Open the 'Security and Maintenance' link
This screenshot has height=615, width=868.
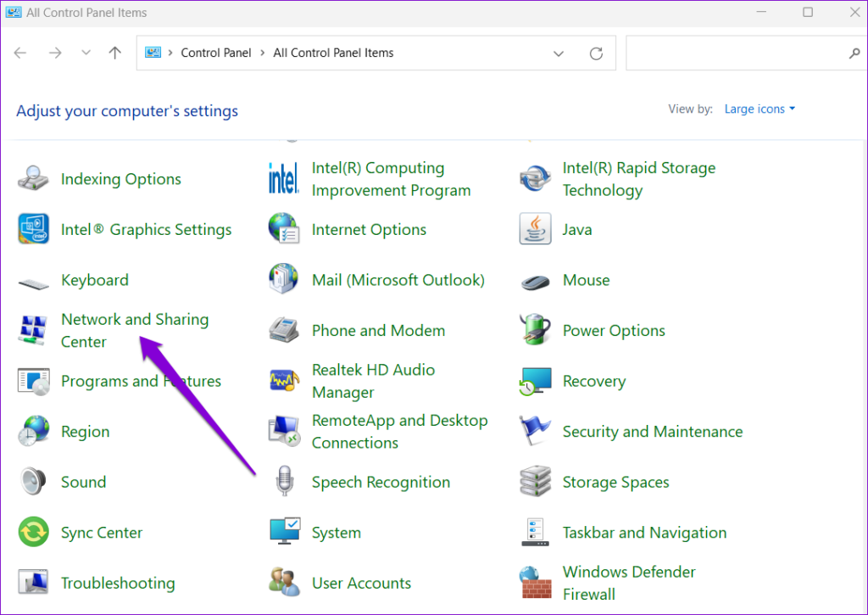click(x=653, y=432)
